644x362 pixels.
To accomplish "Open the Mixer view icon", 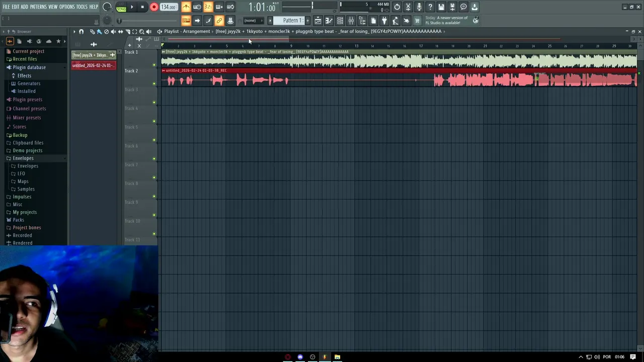I will pos(351,21).
